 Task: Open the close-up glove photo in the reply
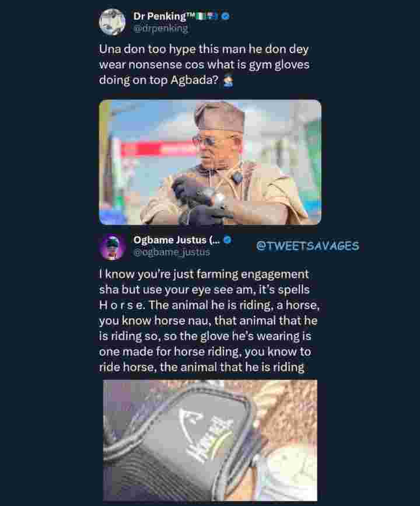coord(210,441)
